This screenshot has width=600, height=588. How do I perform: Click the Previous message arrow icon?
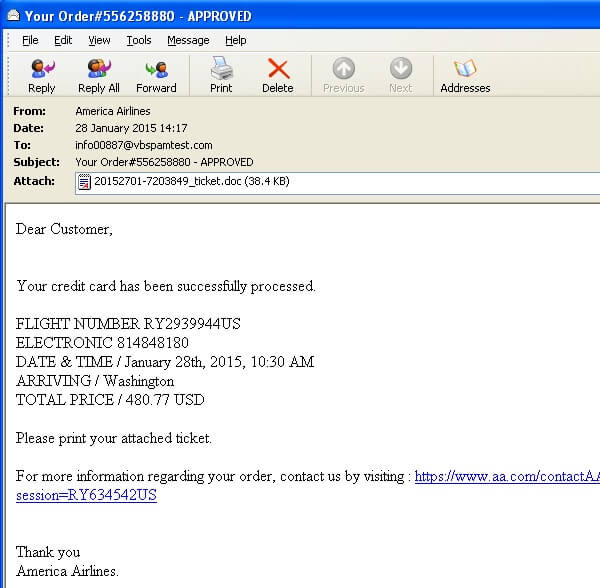(x=344, y=68)
